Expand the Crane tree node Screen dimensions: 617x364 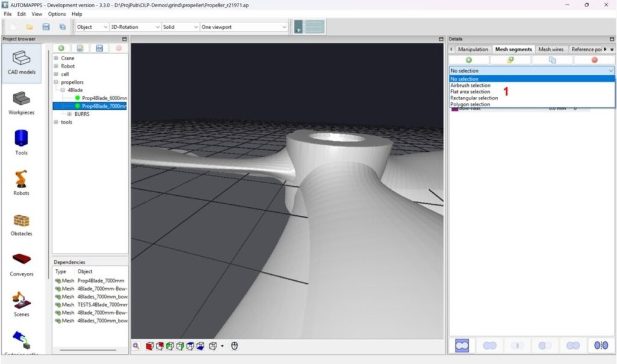[56, 58]
